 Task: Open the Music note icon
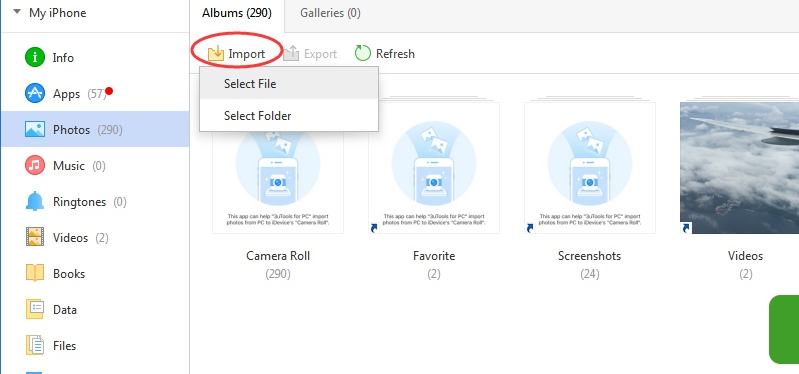[35, 166]
